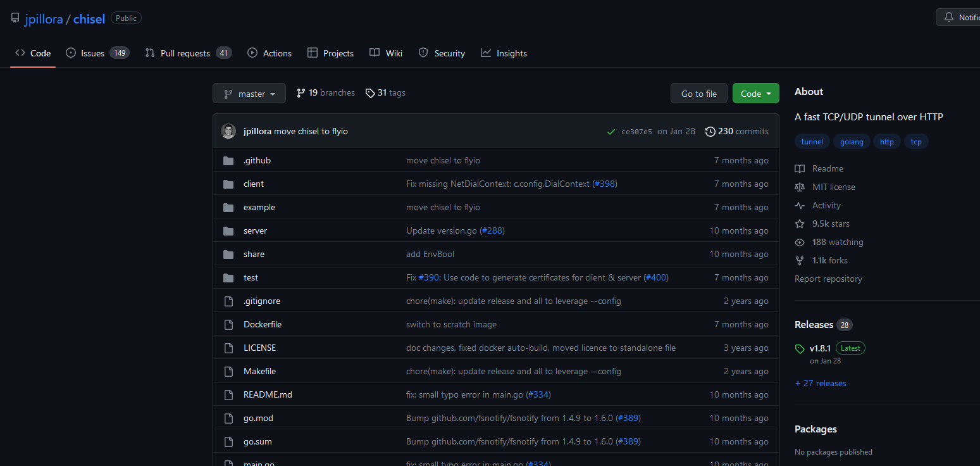This screenshot has height=466, width=980.
Task: Click the green commit status checkmark
Action: [611, 132]
